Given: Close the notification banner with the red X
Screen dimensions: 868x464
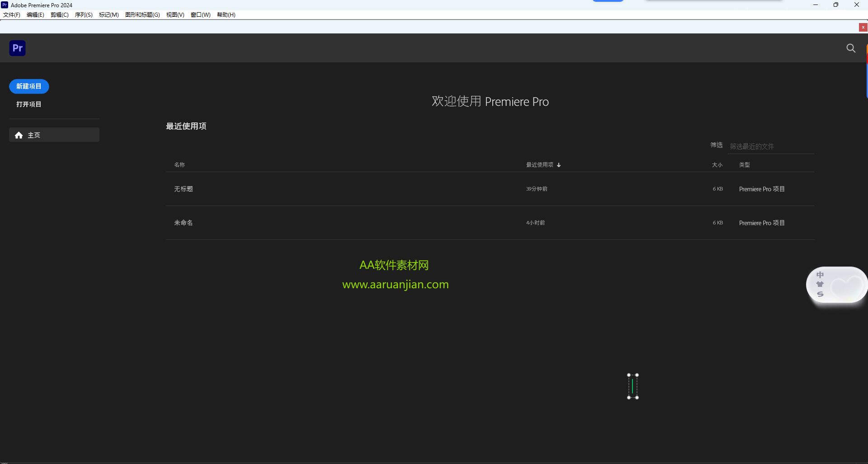Looking at the screenshot, I should pos(863,27).
